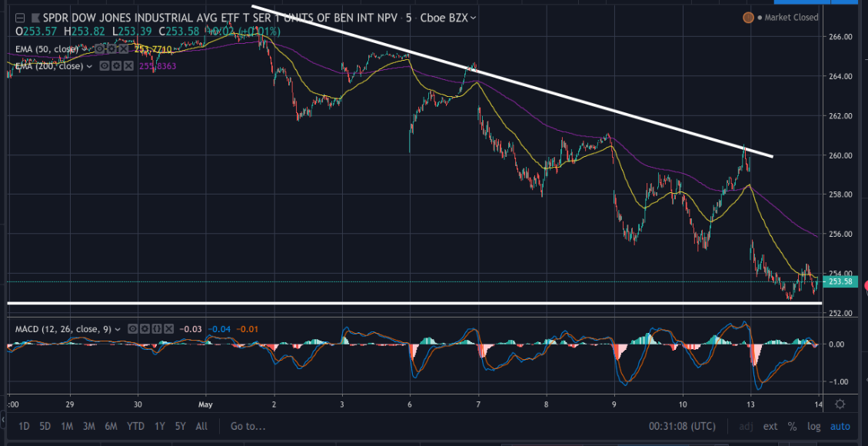Select the 1D time range
This screenshot has width=868, height=446.
point(25,427)
